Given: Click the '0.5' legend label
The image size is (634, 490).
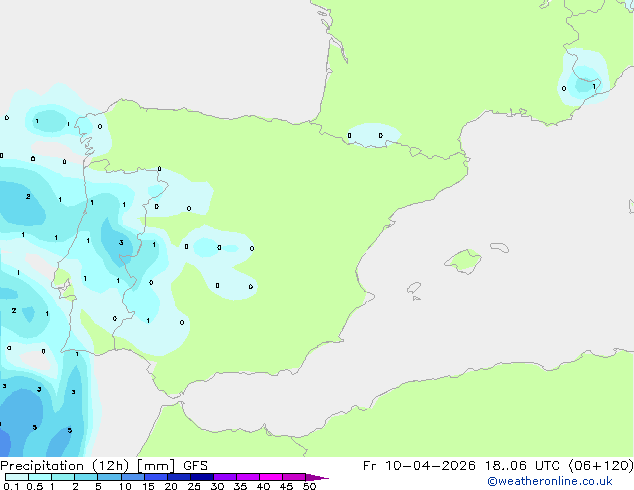Looking at the screenshot, I should (35, 486).
